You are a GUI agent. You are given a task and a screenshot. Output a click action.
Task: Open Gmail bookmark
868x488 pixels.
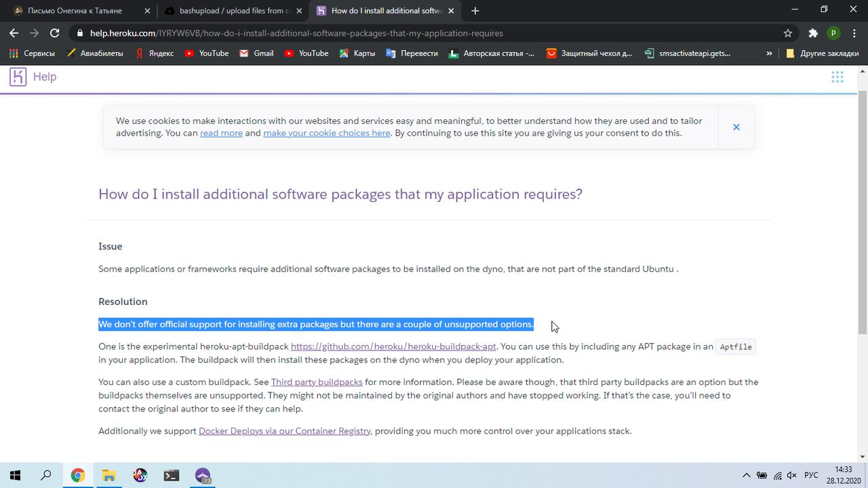click(x=256, y=53)
